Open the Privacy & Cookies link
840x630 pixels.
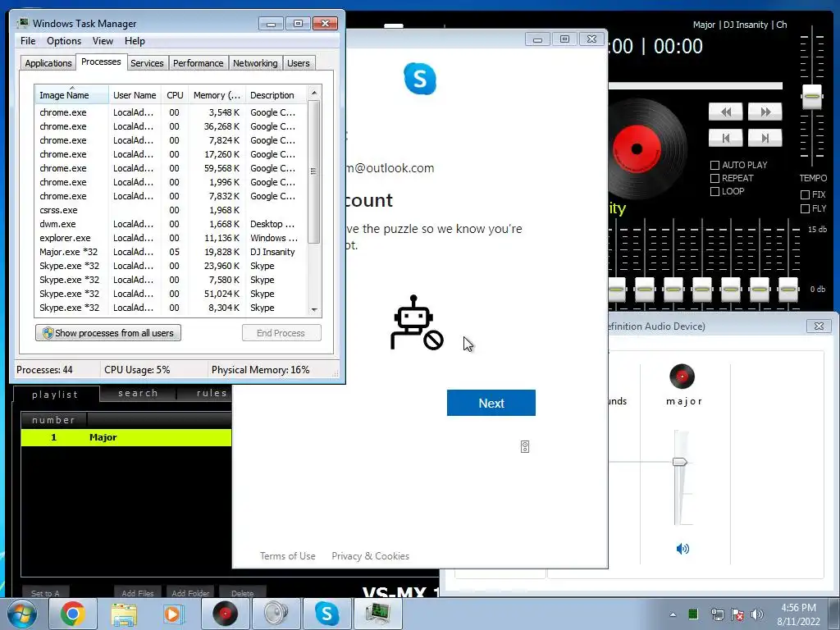pyautogui.click(x=370, y=556)
